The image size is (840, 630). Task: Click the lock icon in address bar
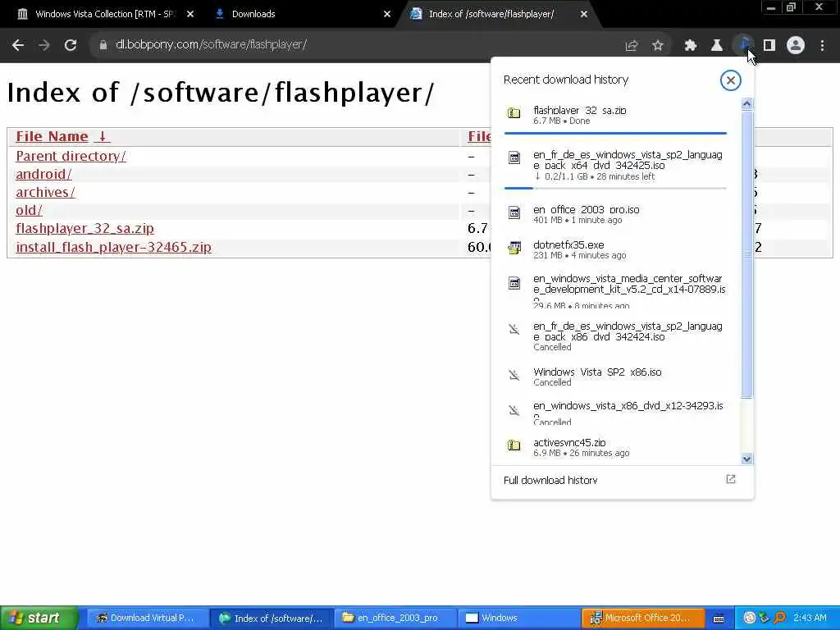(103, 45)
